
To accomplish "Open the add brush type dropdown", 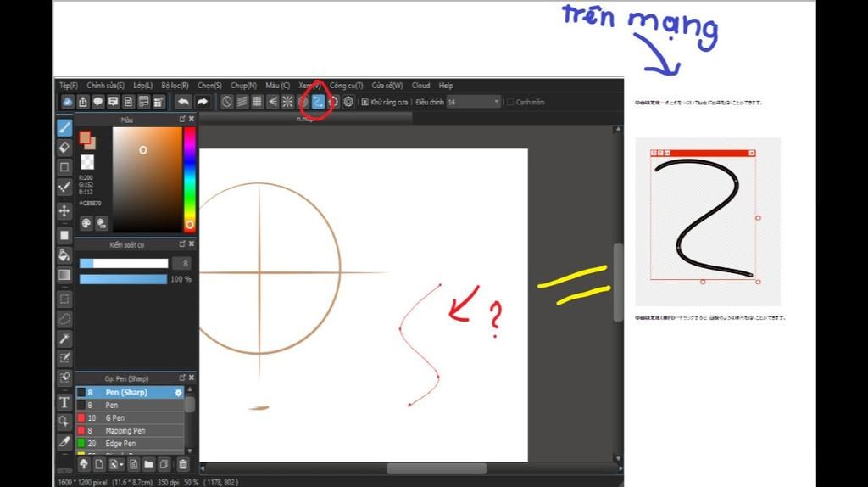I will 115,464.
